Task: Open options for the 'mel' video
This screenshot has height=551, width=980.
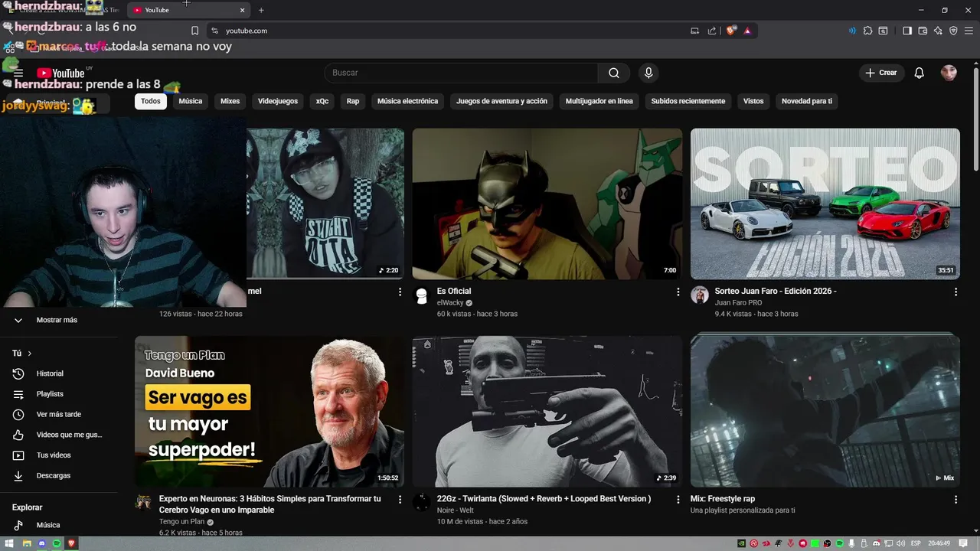Action: (x=400, y=292)
